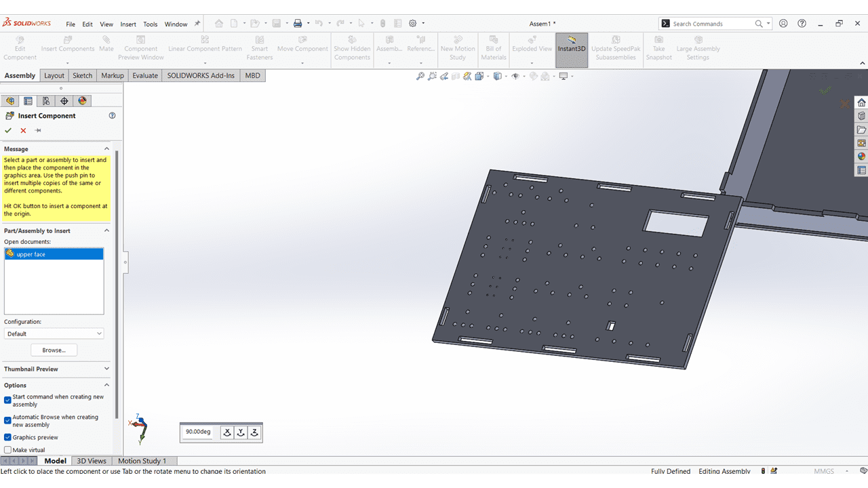868x488 pixels.
Task: Open the Search Commands dropdown arrow
Action: 768,24
